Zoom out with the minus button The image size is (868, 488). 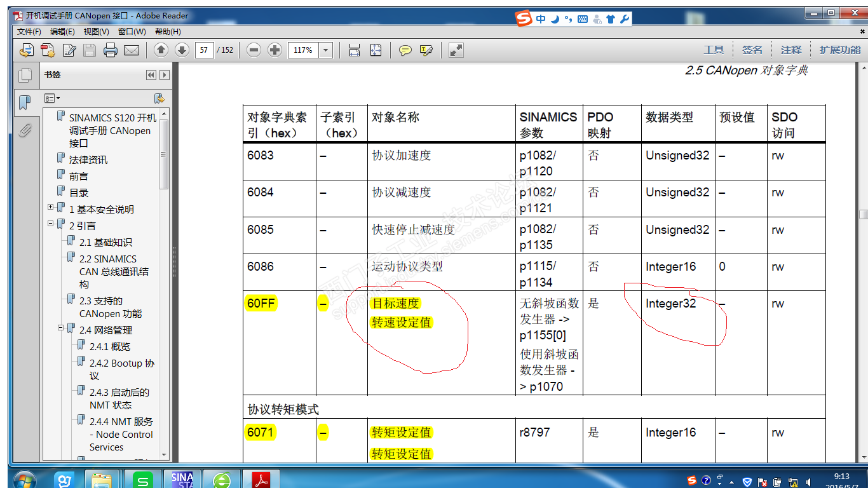(254, 50)
